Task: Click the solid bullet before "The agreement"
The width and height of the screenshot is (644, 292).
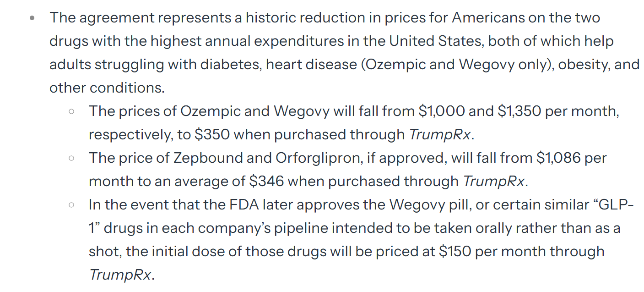Action: point(32,19)
